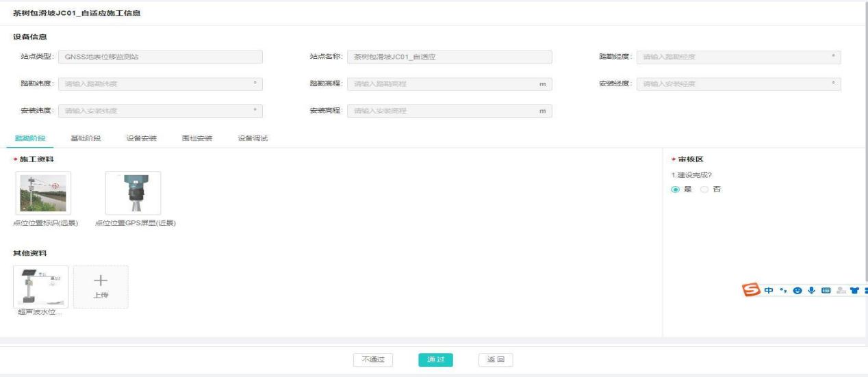
Task: Open the 点位位置标识(远景) photo thumbnail
Action: [43, 194]
